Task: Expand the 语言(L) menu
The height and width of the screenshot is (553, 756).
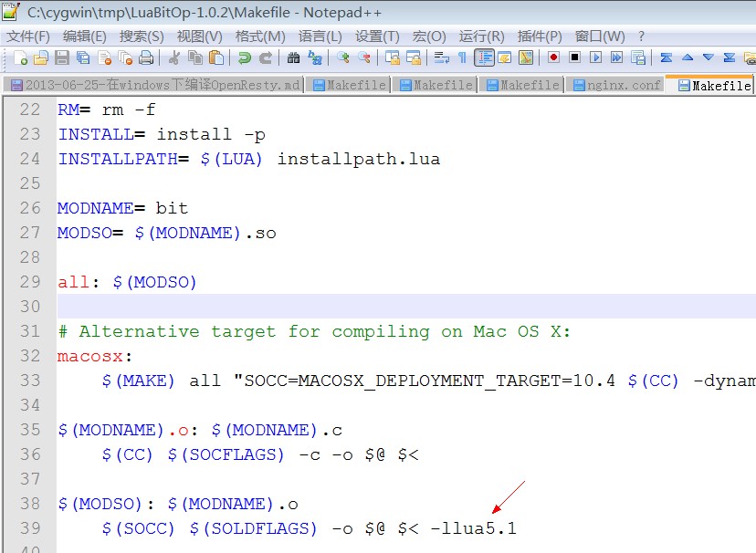Action: (x=320, y=37)
